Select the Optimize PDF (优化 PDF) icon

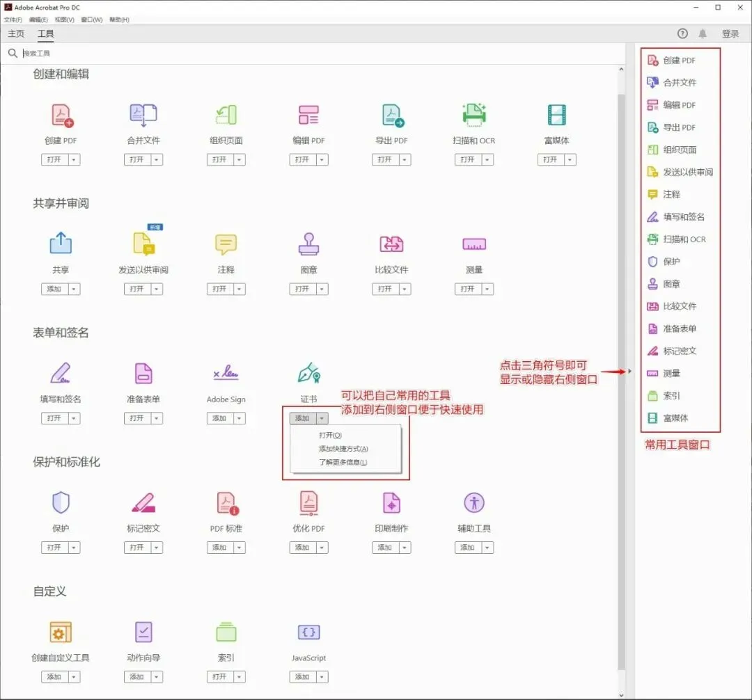pos(309,503)
